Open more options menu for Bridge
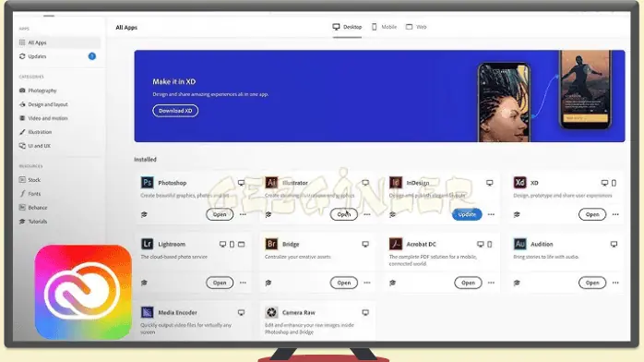 tap(367, 283)
